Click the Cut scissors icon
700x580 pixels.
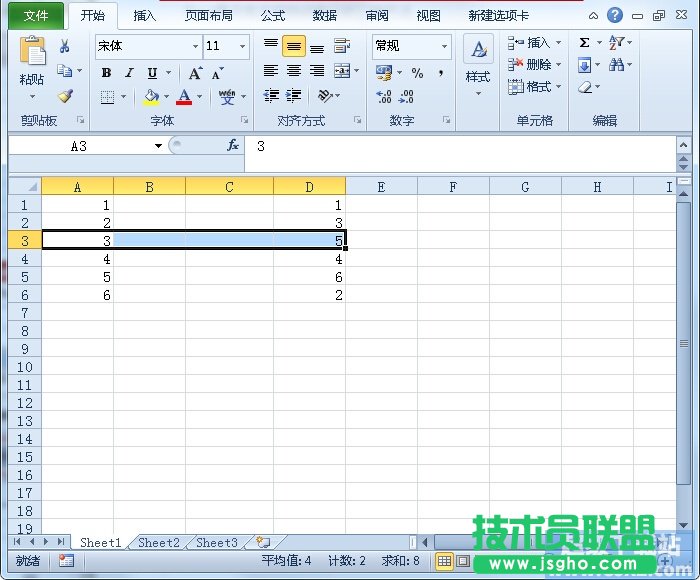coord(65,46)
